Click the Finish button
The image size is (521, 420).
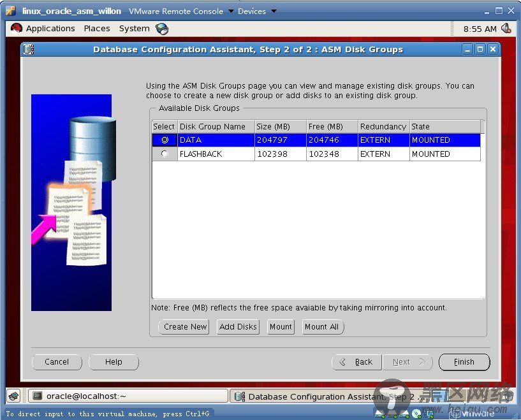464,362
